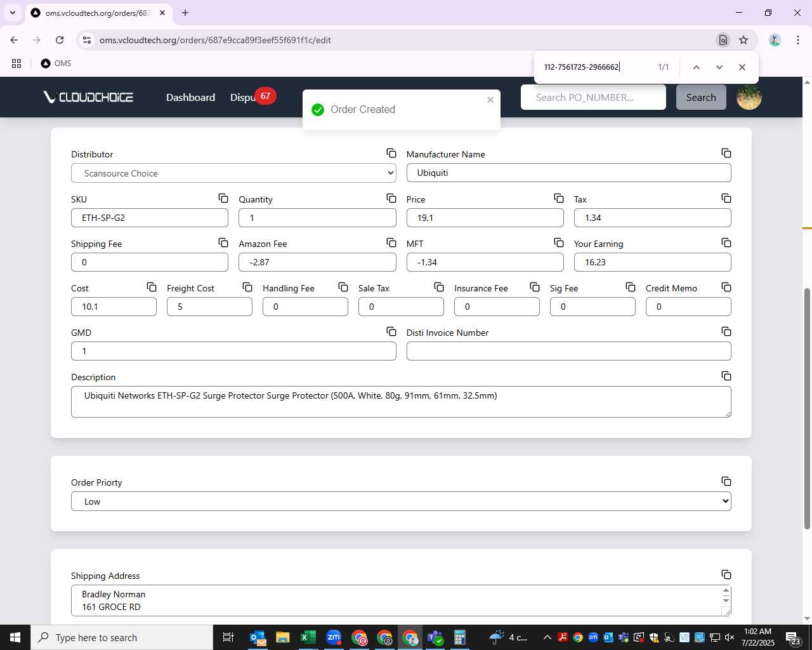Go to previous find-in-page match
The image size is (812, 650).
pyautogui.click(x=697, y=67)
